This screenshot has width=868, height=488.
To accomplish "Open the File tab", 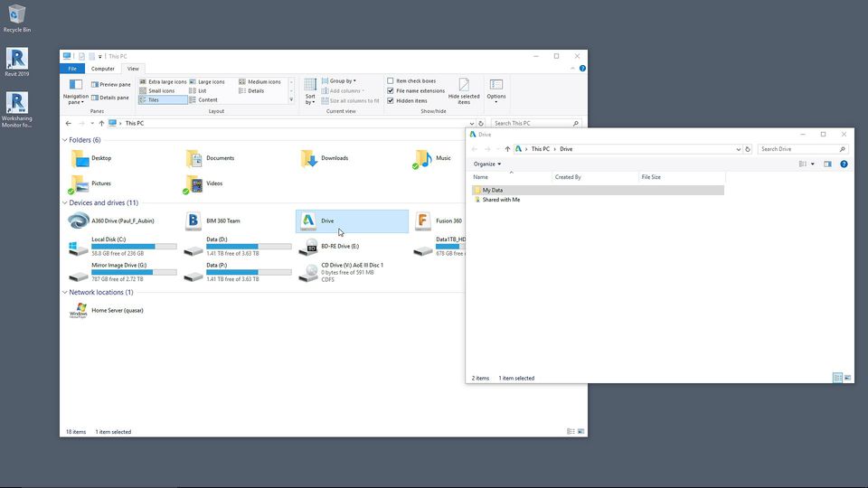I will pos(72,69).
